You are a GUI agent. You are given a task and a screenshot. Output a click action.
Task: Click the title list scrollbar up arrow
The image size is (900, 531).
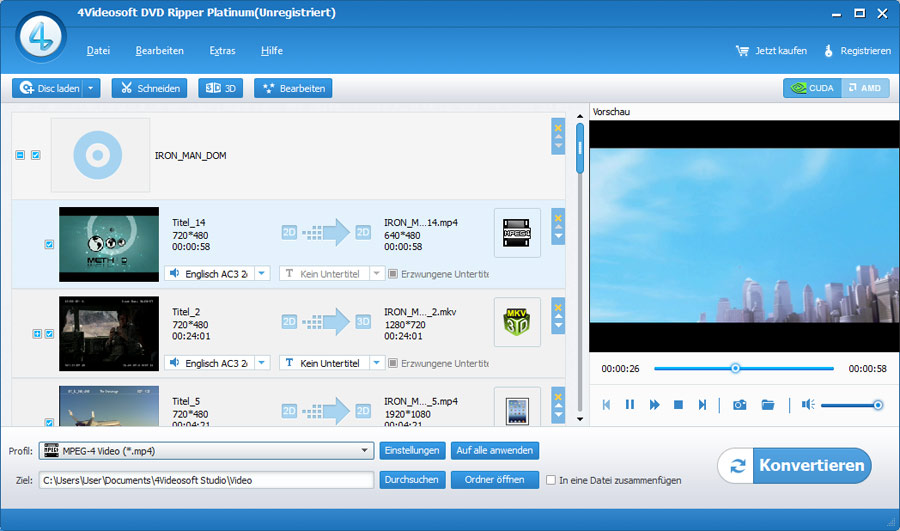tap(580, 117)
